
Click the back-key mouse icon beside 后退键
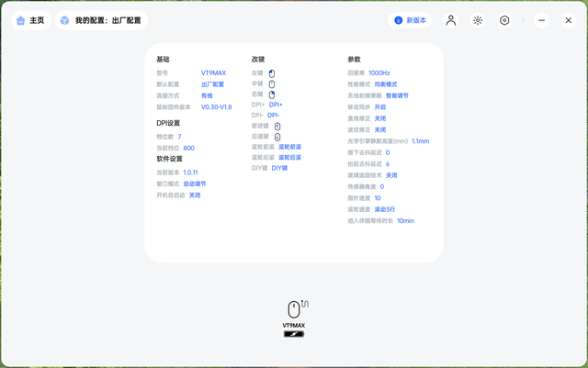[x=277, y=137]
